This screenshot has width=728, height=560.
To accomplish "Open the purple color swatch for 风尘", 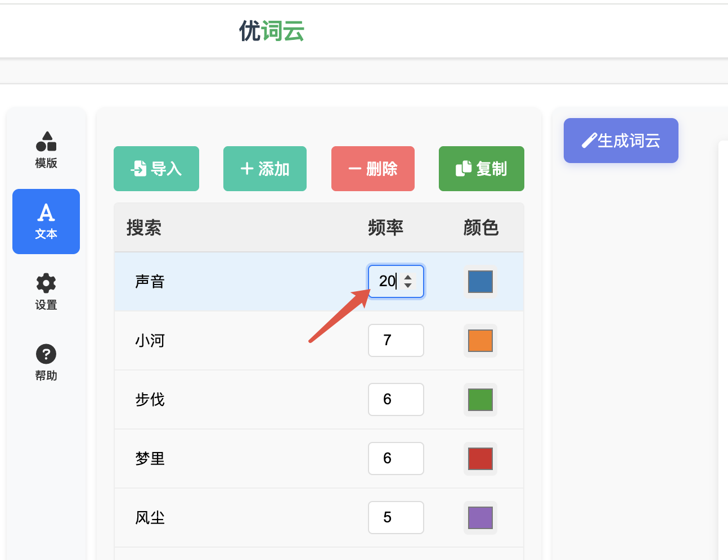I will coord(480,517).
